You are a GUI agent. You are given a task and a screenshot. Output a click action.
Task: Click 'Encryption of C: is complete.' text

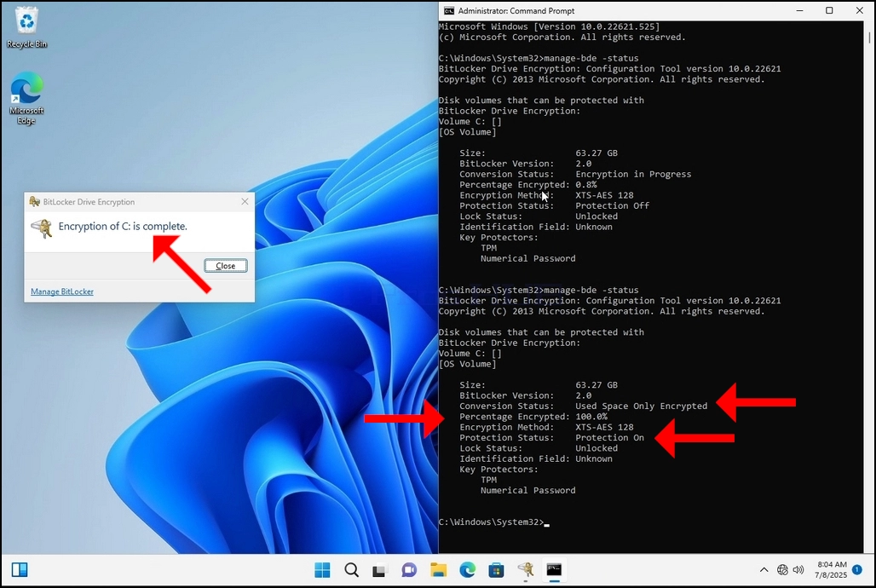pyautogui.click(x=123, y=227)
